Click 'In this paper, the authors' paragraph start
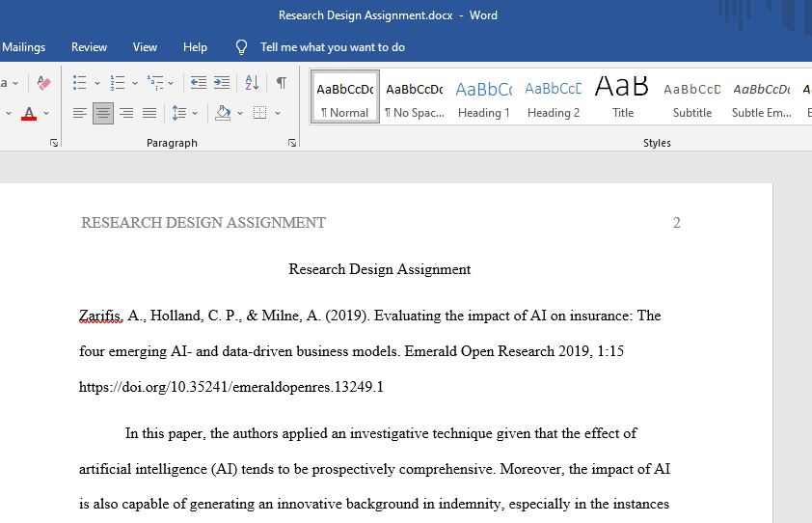The image size is (812, 523). point(203,433)
